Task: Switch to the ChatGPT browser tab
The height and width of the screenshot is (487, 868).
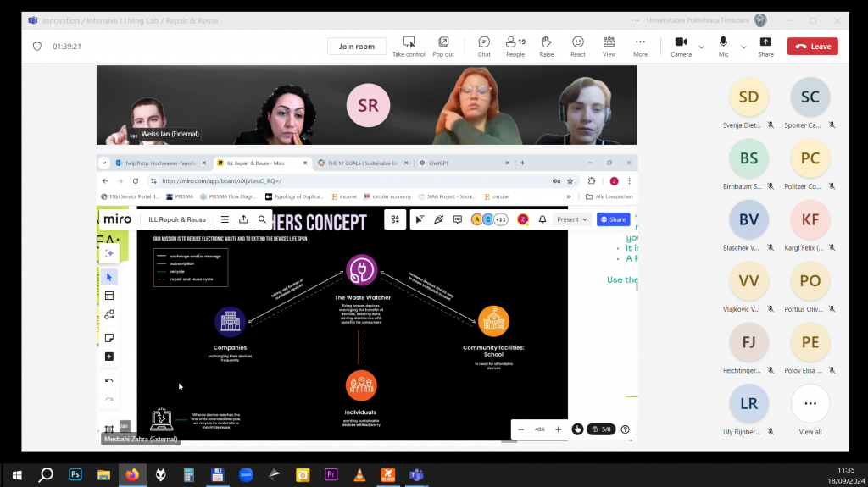Action: coord(464,163)
